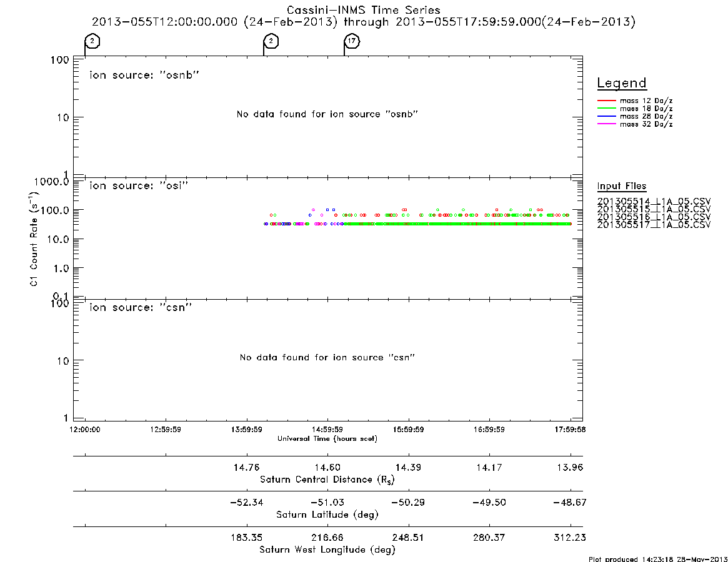
Task: Click the 'Saturn Latitude (deg)' label
Action: 327,515
